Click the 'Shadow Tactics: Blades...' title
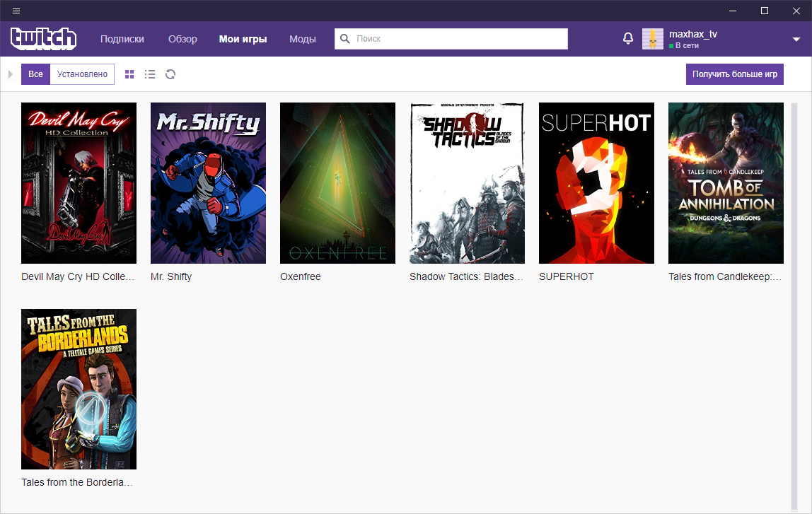 point(467,276)
